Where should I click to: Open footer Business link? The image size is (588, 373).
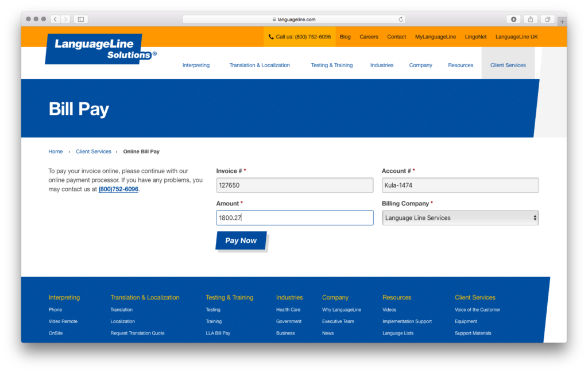pyautogui.click(x=285, y=333)
